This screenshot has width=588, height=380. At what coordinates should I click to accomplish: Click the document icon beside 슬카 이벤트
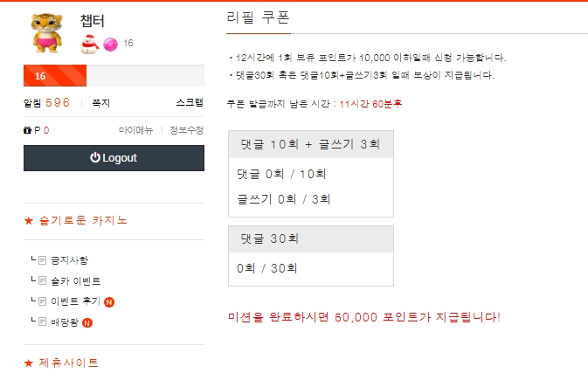coord(42,281)
